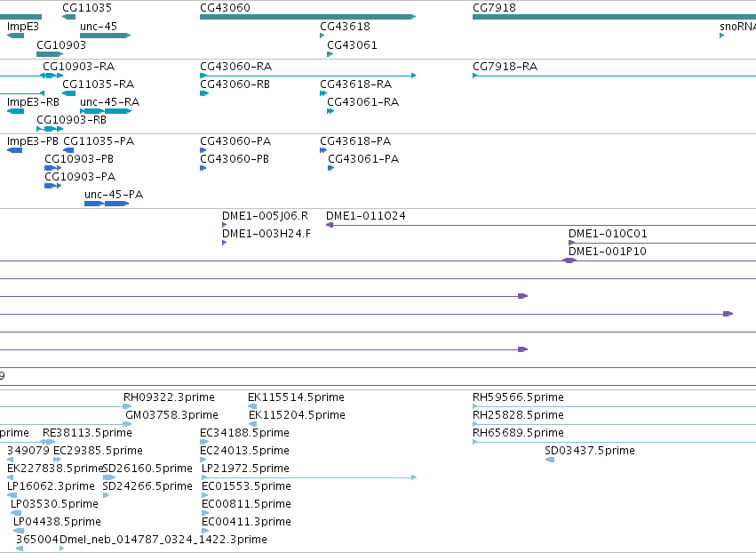Open the SD03437.5prime EST label

[590, 451]
